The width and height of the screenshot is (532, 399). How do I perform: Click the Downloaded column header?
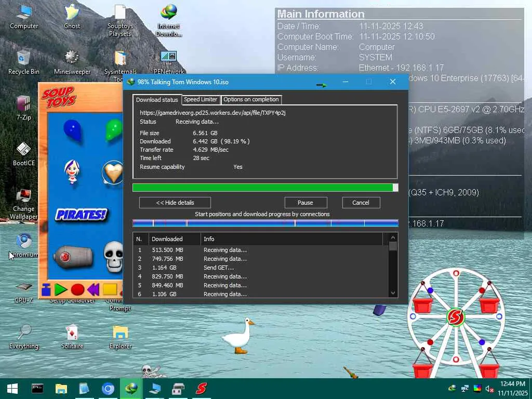pos(175,239)
